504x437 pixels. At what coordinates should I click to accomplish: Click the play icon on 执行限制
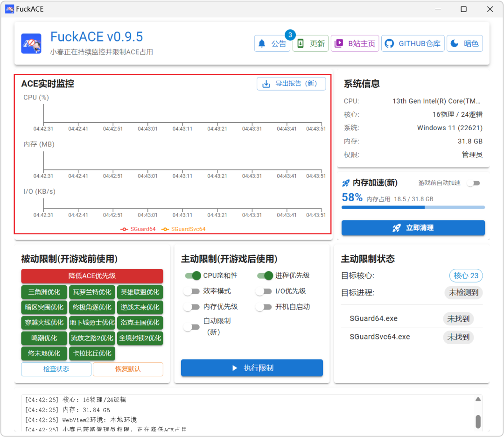[235, 368]
